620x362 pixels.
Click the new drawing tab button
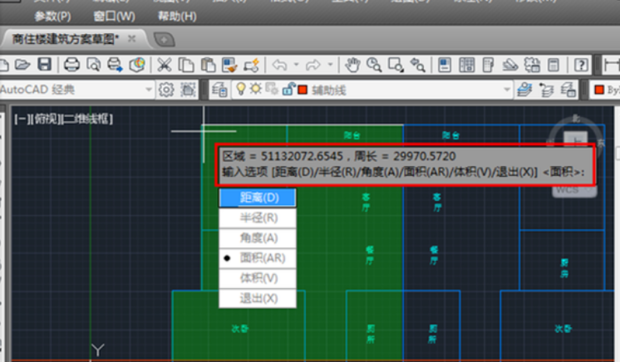point(164,40)
